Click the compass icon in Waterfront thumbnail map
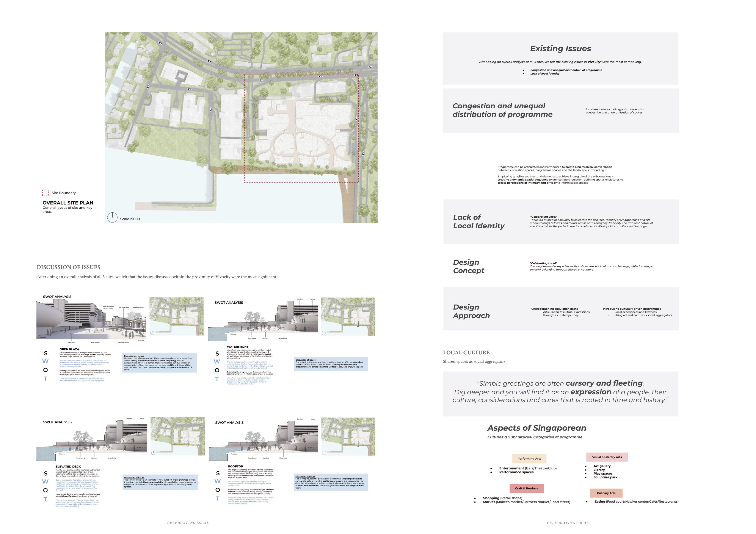The width and height of the screenshot is (756, 534). pos(324,333)
